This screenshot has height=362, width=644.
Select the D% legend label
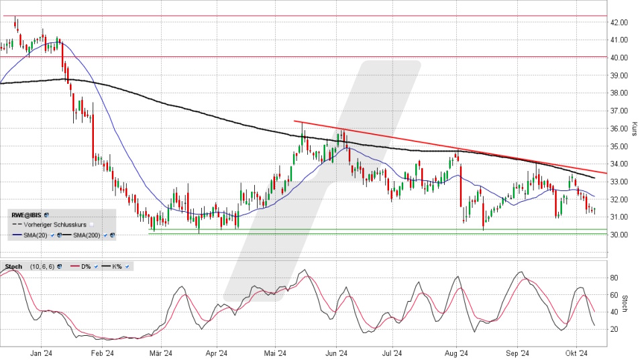point(86,266)
